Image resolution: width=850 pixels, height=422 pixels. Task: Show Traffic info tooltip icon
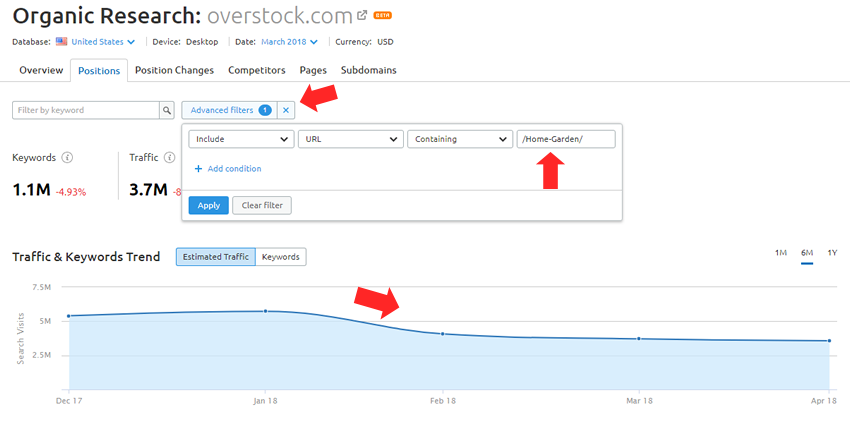pyautogui.click(x=170, y=158)
